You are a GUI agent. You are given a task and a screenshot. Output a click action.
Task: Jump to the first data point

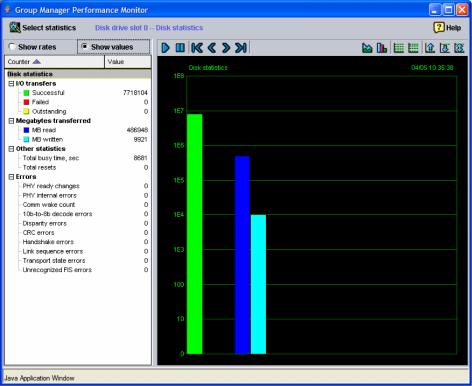(197, 48)
